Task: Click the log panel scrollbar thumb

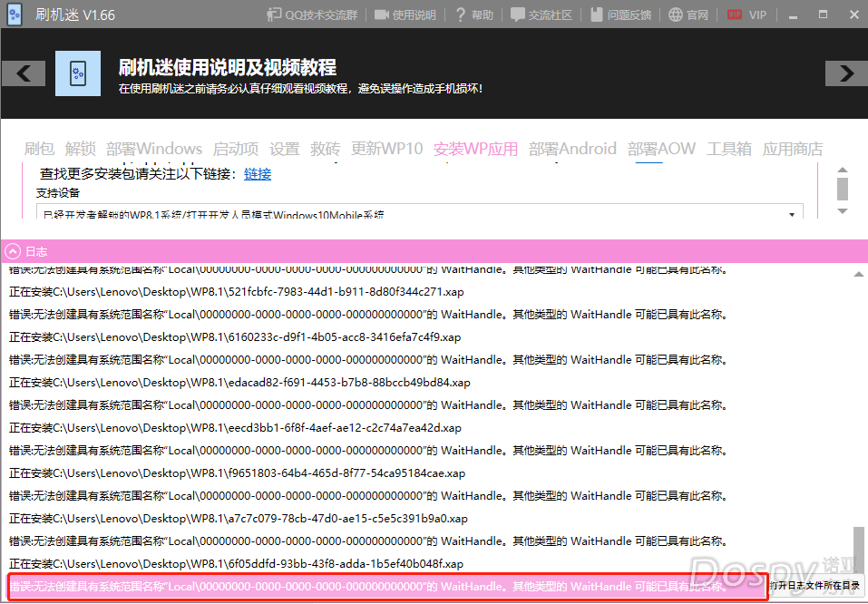Action: (859, 550)
